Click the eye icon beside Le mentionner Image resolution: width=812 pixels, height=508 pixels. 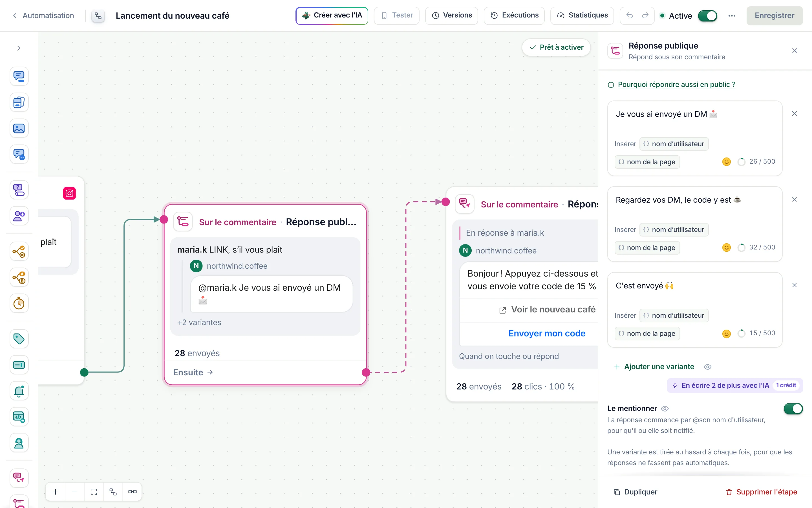pyautogui.click(x=665, y=409)
